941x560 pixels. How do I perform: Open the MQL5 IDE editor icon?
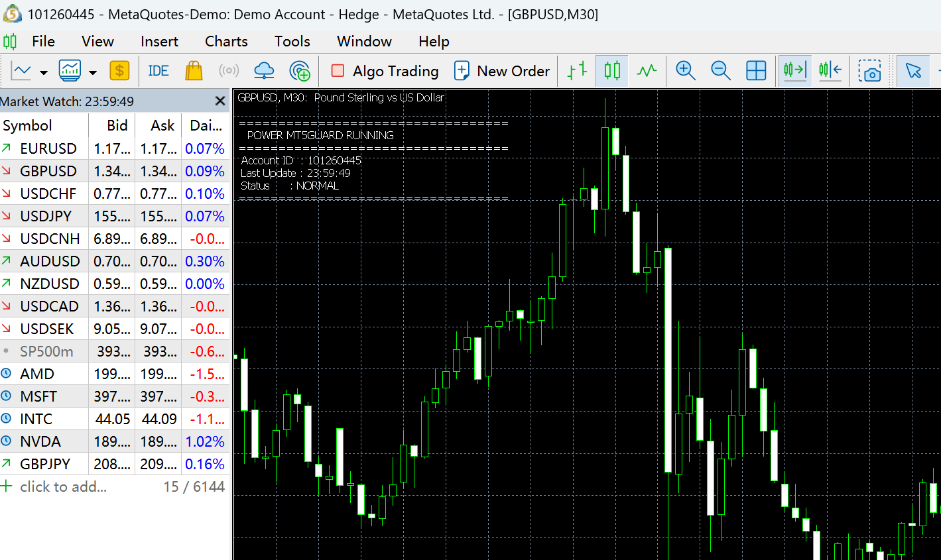(158, 71)
